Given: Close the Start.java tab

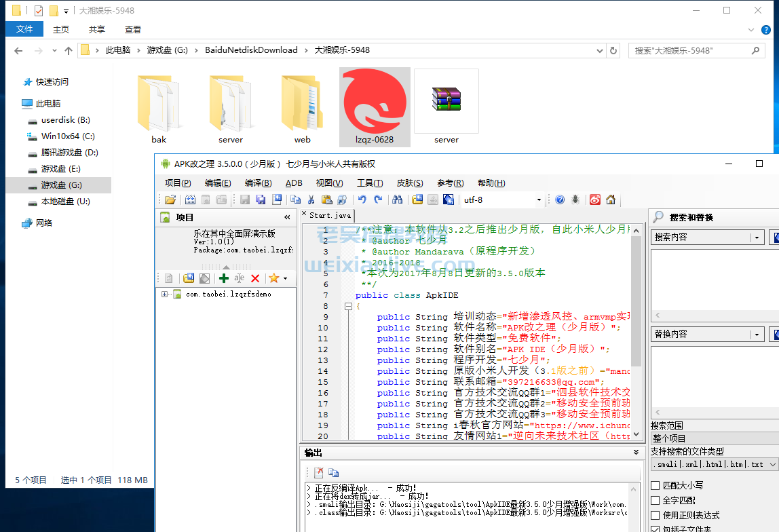Looking at the screenshot, I should pyautogui.click(x=305, y=214).
